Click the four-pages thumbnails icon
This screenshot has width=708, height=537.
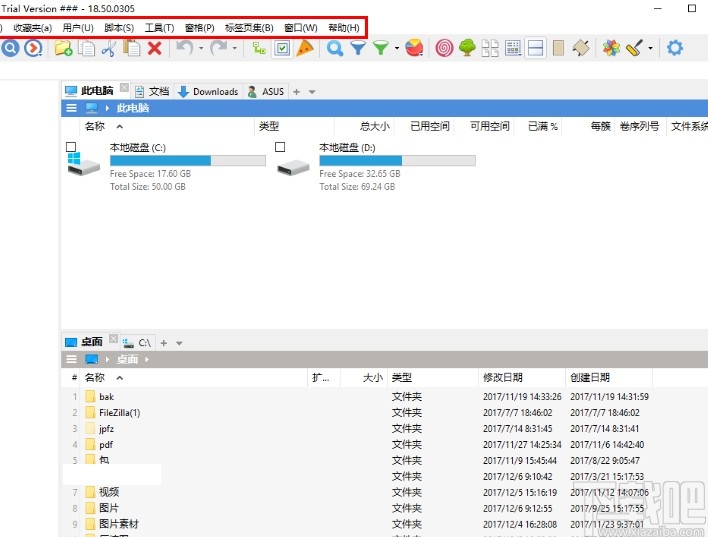click(x=490, y=48)
